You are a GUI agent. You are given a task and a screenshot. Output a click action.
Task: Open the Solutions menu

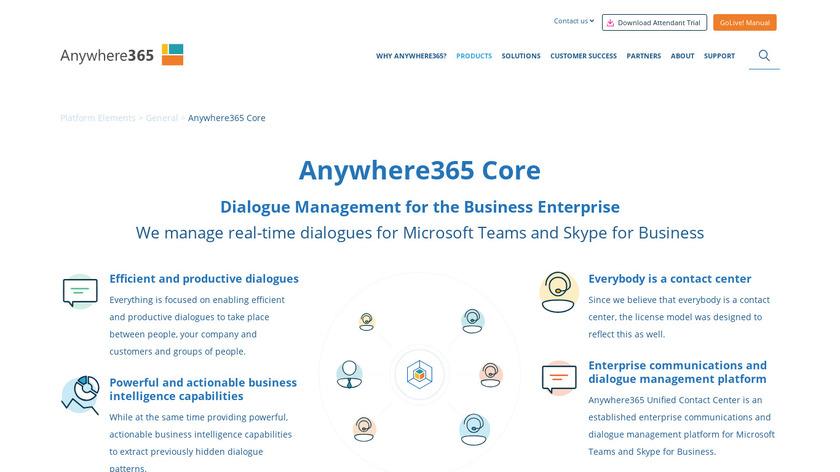click(x=521, y=56)
